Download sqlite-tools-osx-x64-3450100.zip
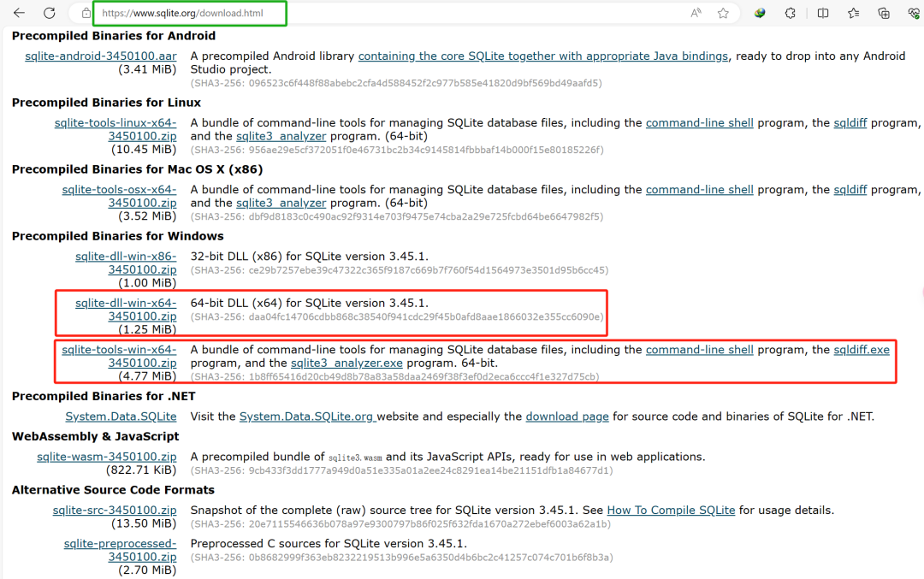 pos(119,196)
